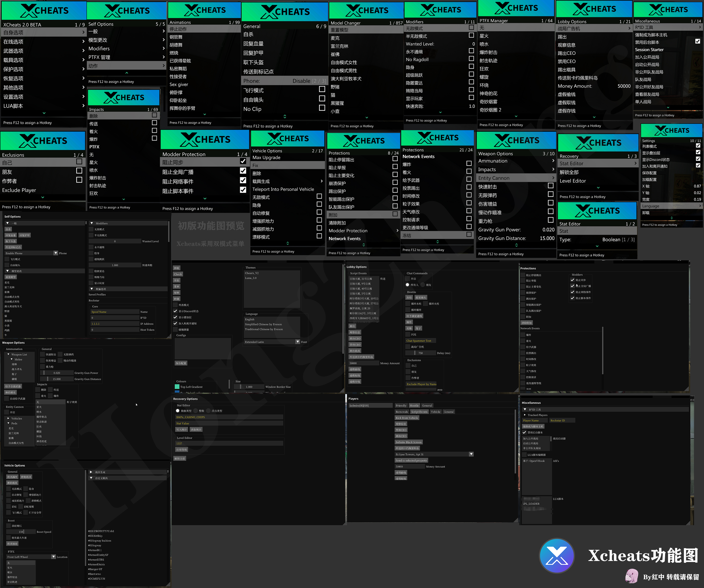Click the Top Left Gradient color swatch
The width and height of the screenshot is (704, 588).
click(177, 387)
